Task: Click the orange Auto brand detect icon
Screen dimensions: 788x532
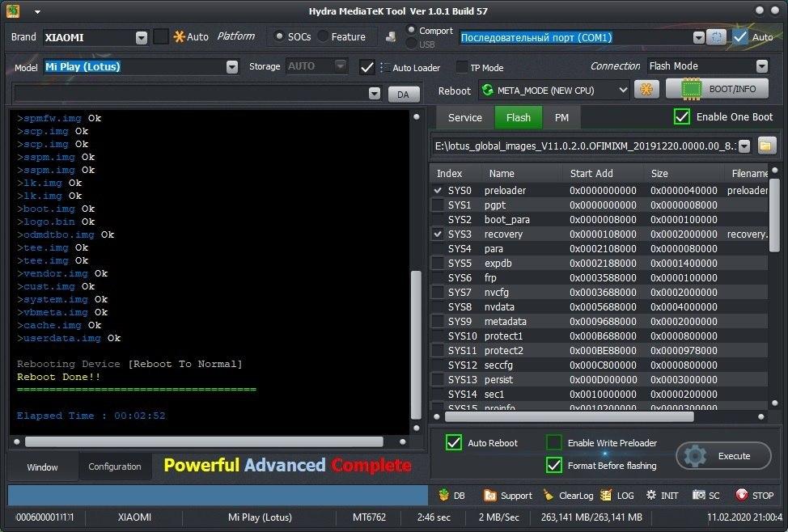Action: click(179, 36)
